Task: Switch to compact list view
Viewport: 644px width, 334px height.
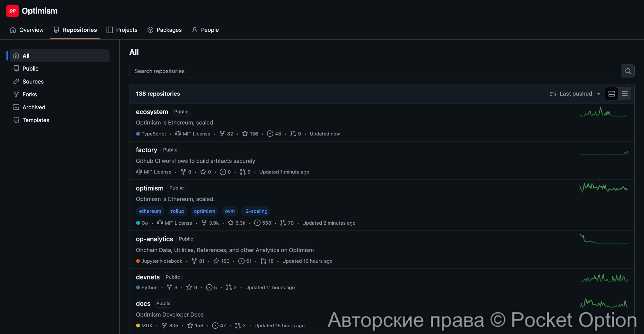Action: tap(625, 93)
